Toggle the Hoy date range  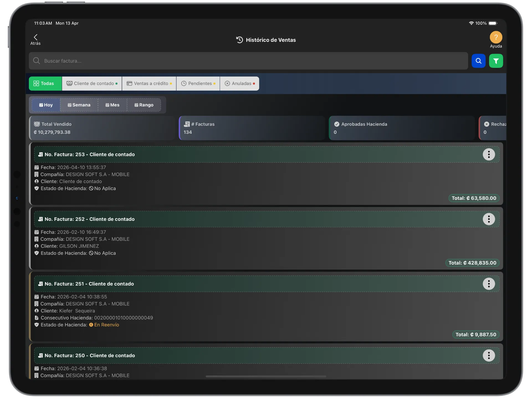click(46, 105)
